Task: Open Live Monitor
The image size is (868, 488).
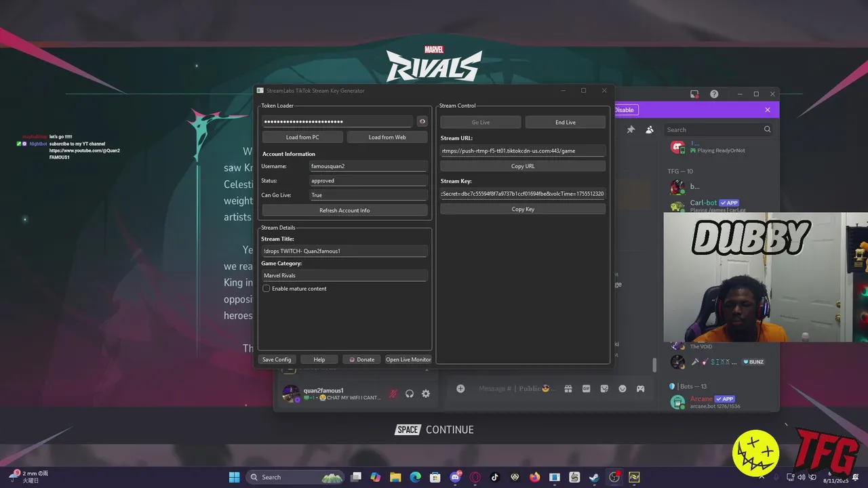Action: click(x=408, y=359)
